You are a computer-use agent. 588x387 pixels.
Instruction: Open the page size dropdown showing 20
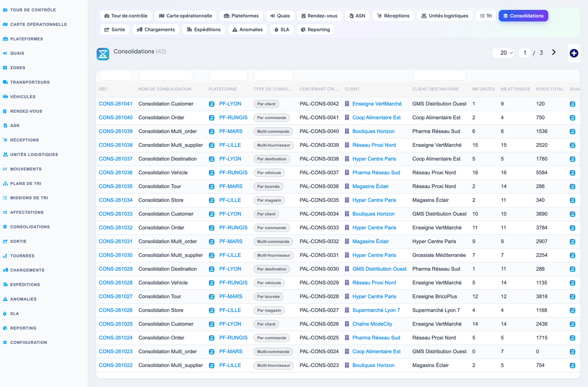(503, 53)
